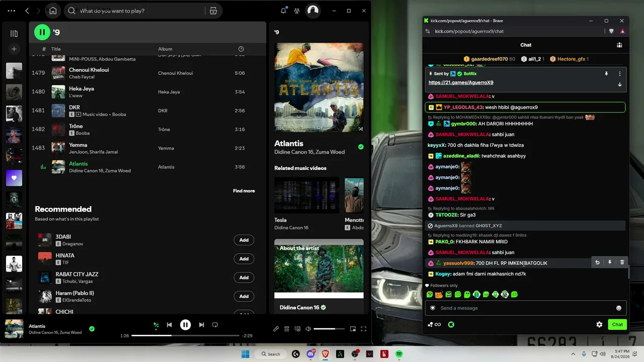Click the green Chat send button
This screenshot has height=362, width=644.
click(617, 324)
